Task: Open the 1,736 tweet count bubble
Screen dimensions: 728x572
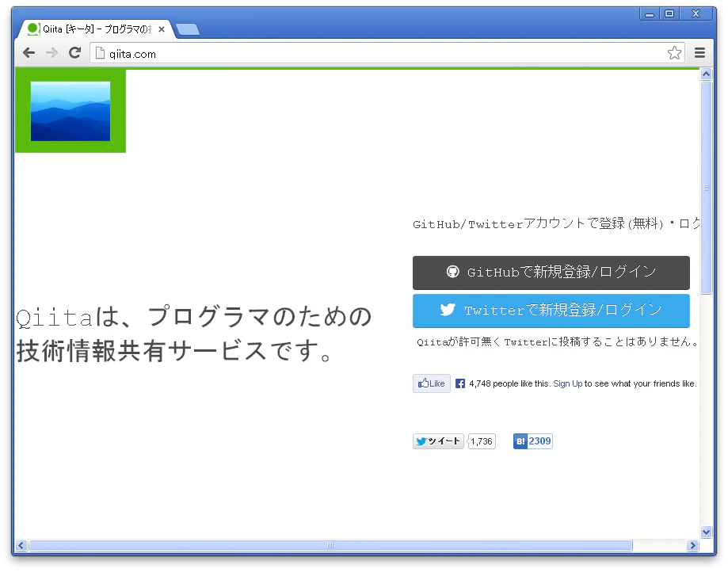Action: point(482,441)
